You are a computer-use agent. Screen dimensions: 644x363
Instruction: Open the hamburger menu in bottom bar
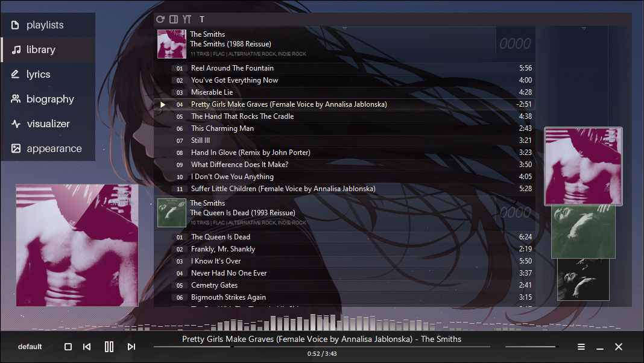[x=581, y=347]
